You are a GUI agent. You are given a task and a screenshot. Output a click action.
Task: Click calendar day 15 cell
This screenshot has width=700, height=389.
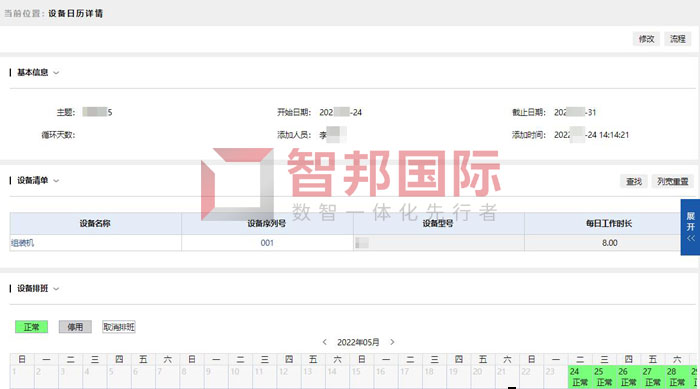(x=362, y=377)
